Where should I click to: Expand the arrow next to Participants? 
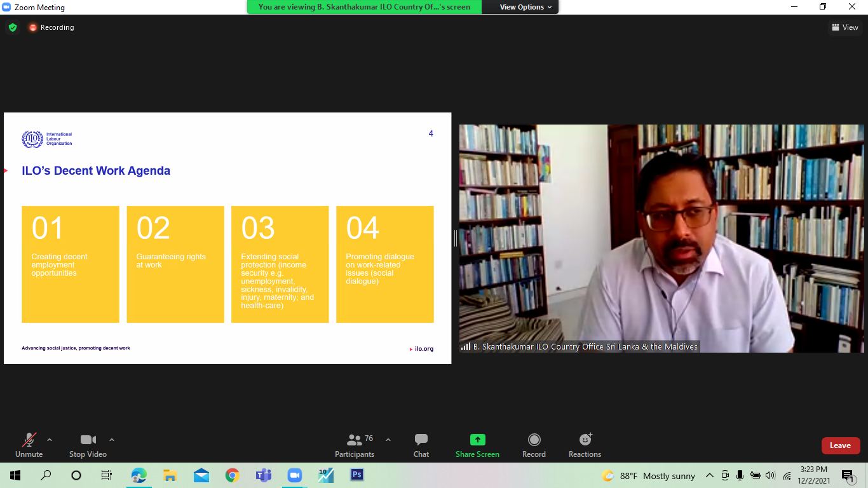click(388, 440)
